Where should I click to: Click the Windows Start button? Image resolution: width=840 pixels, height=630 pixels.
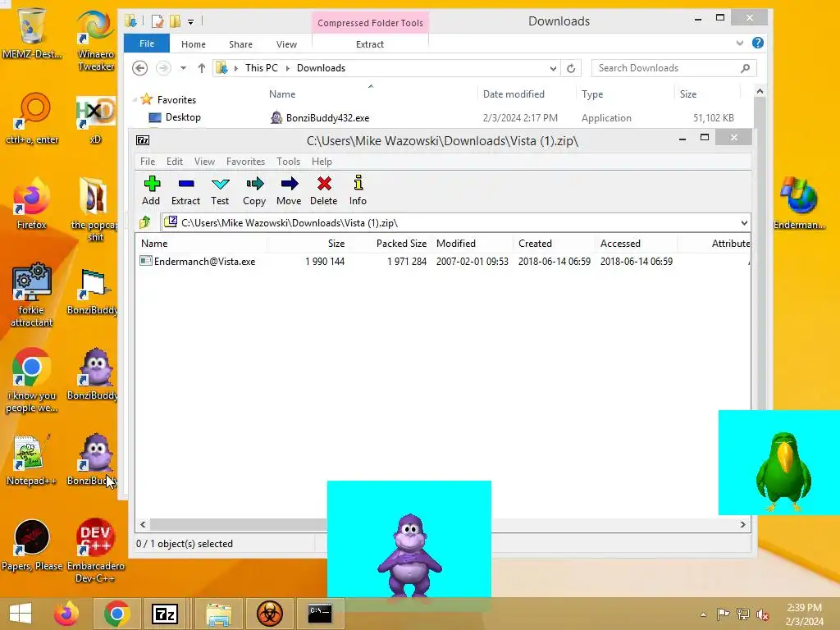coord(21,614)
